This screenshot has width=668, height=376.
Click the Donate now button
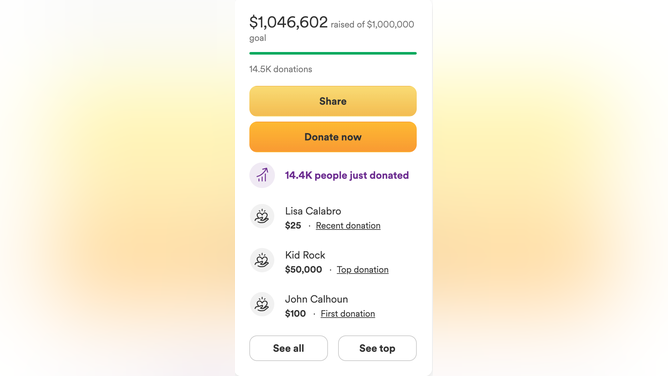pyautogui.click(x=333, y=137)
